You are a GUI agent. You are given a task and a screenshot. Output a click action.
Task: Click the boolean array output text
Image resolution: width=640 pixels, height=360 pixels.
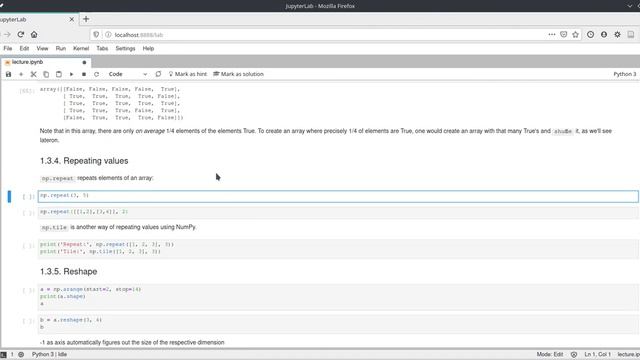[x=111, y=103]
